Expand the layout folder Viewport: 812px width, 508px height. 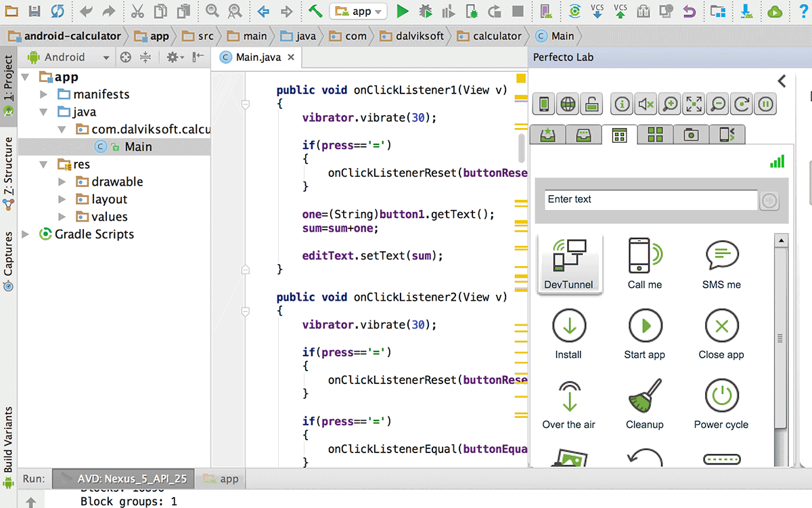tap(62, 199)
